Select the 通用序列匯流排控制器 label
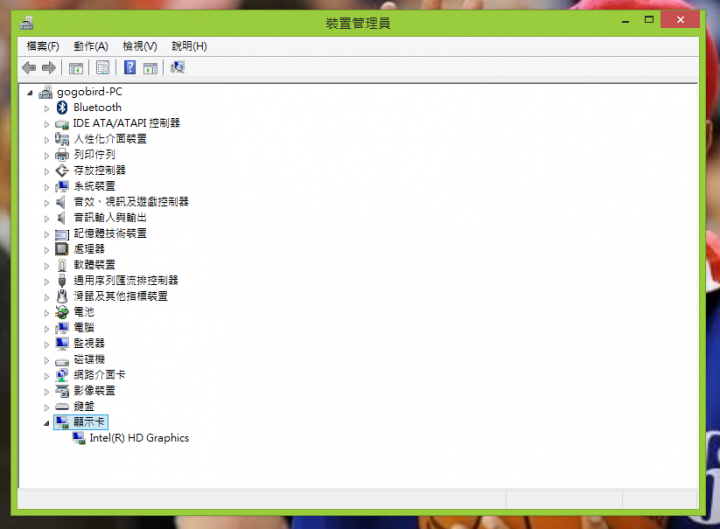 (x=126, y=281)
